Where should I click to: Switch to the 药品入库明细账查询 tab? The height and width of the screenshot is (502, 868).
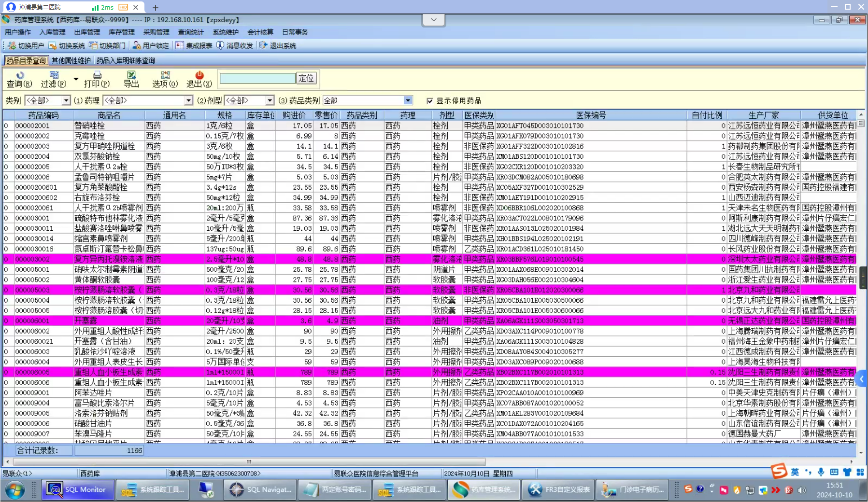pos(126,60)
